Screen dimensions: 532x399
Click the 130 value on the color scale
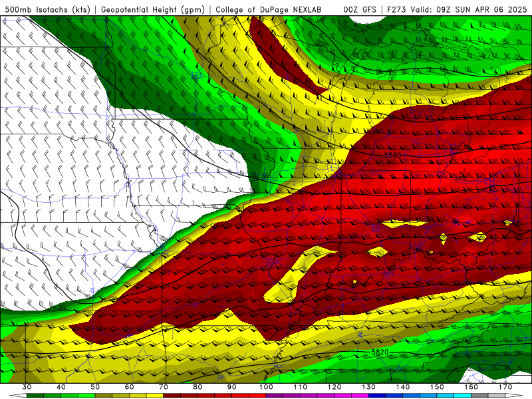pos(369,387)
